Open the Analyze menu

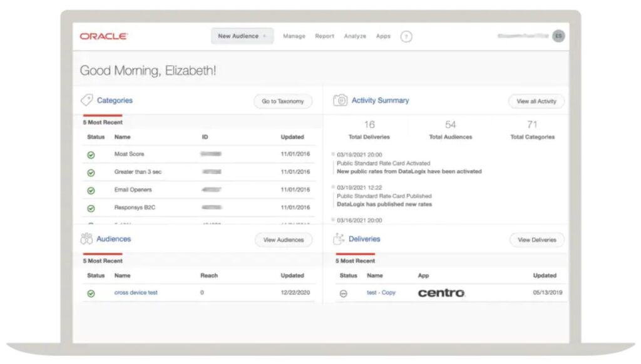pos(355,36)
